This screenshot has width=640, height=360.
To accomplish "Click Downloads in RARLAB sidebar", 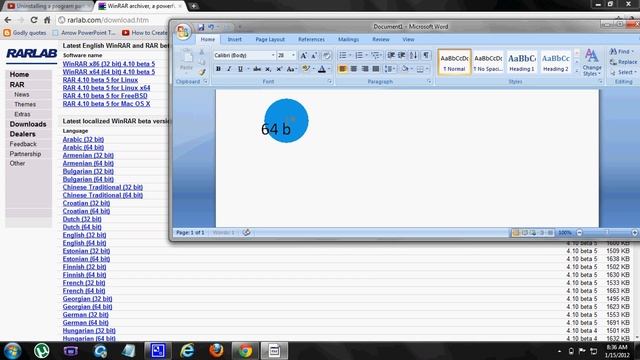I will [x=28, y=124].
